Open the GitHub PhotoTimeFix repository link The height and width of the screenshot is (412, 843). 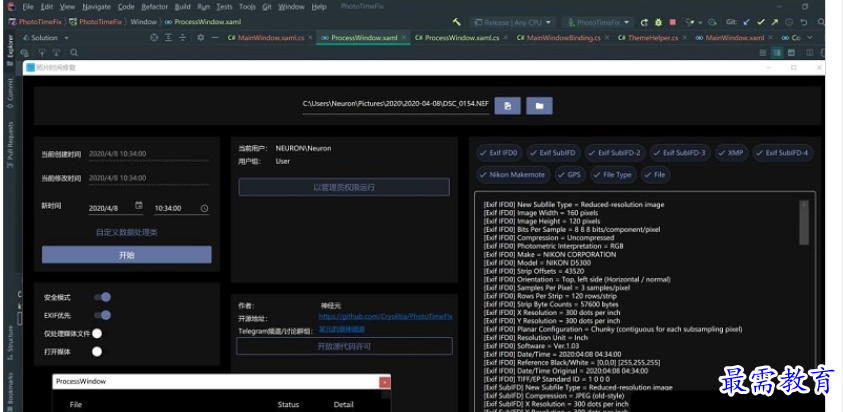pos(385,317)
